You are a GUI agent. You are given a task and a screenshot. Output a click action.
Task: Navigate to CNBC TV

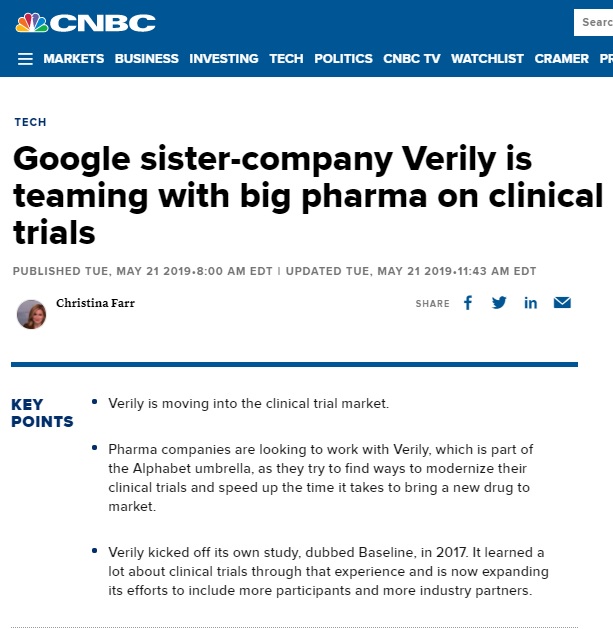[412, 59]
